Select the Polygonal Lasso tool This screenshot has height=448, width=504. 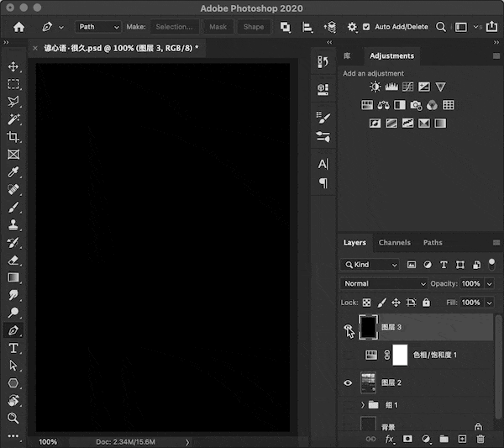coord(13,102)
